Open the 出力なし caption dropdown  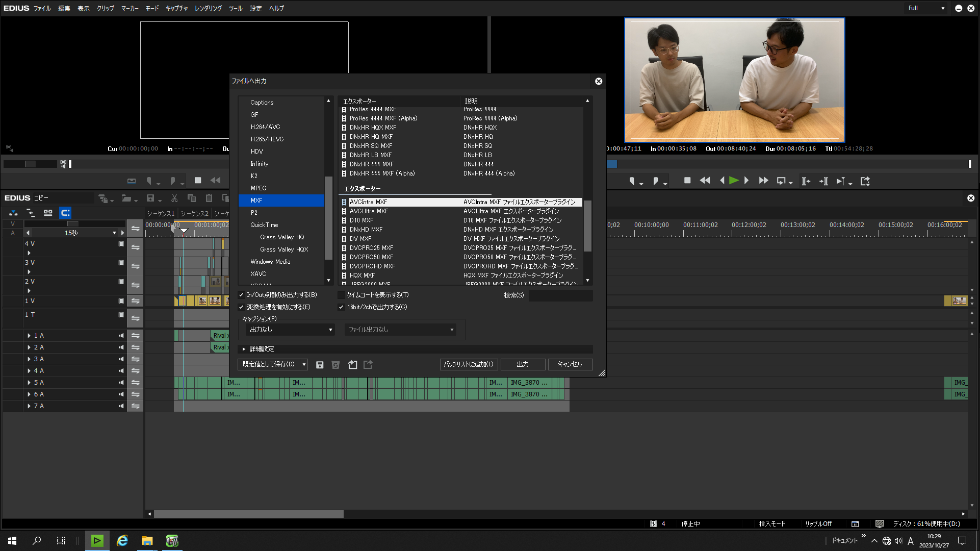290,330
